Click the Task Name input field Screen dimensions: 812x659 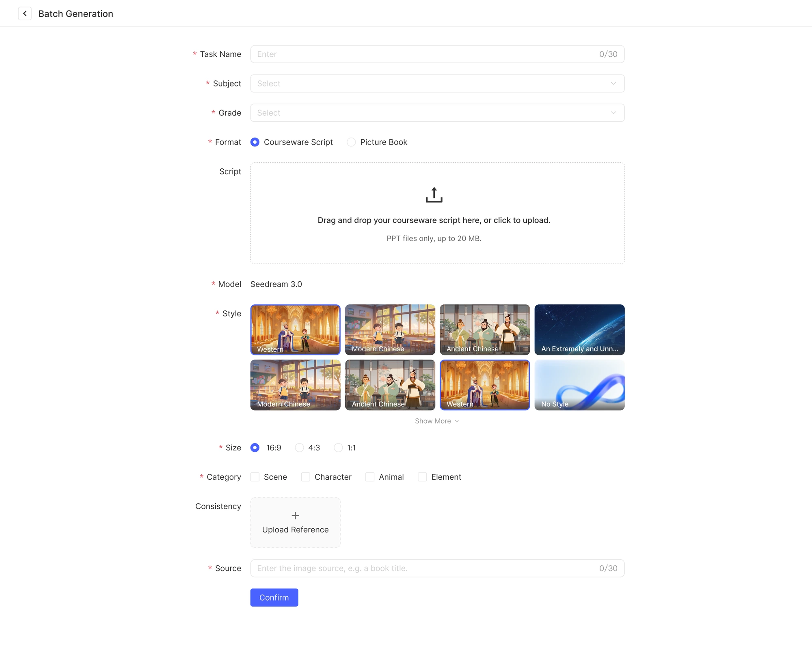(x=437, y=54)
